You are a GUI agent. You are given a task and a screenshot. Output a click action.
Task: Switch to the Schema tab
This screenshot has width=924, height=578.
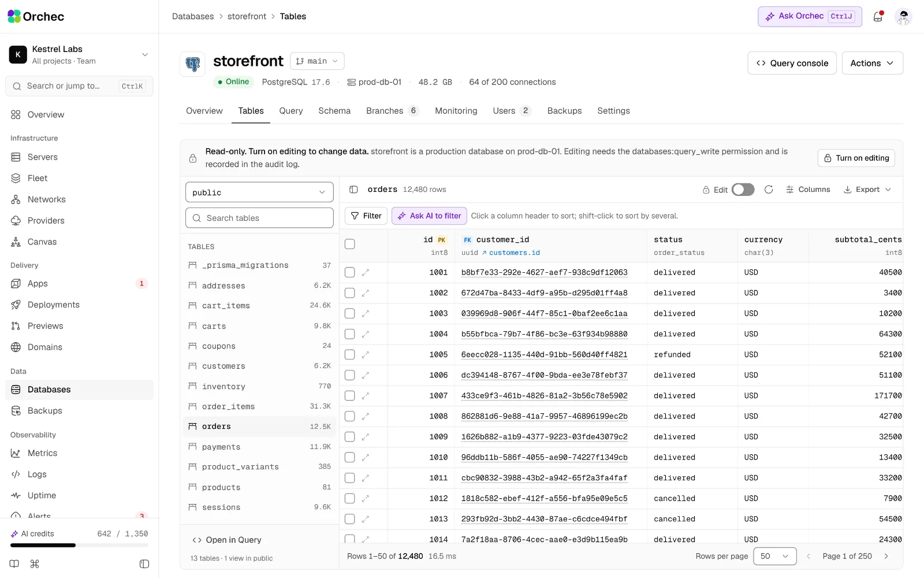[334, 111]
